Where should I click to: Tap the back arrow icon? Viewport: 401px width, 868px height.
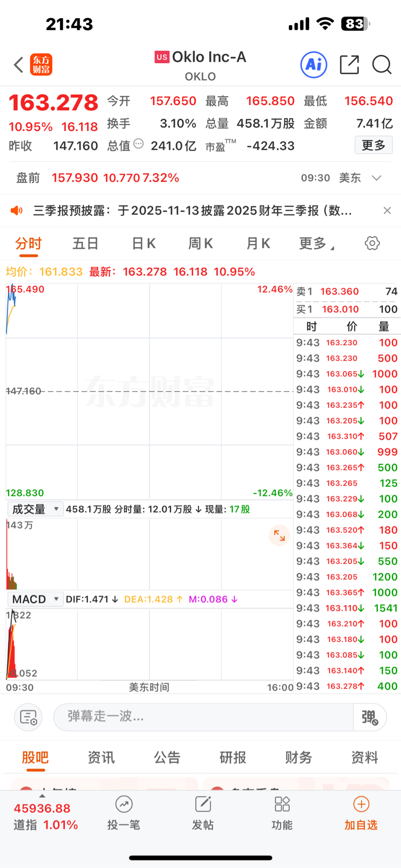coord(19,65)
